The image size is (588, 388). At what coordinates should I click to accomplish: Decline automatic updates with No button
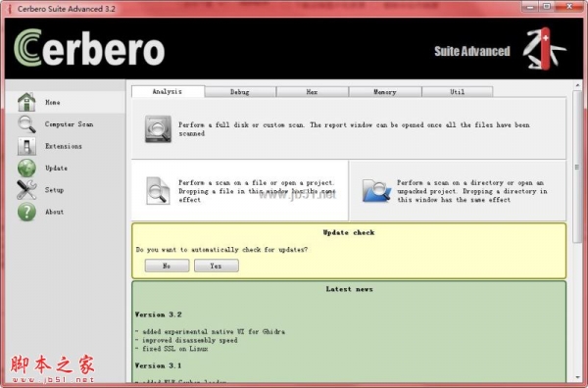coord(167,266)
